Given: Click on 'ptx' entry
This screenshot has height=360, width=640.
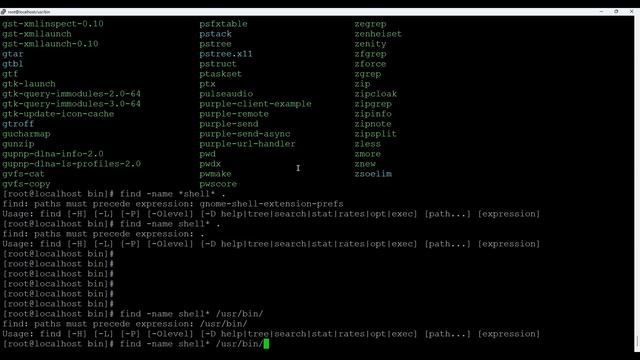Looking at the screenshot, I should coord(207,84).
